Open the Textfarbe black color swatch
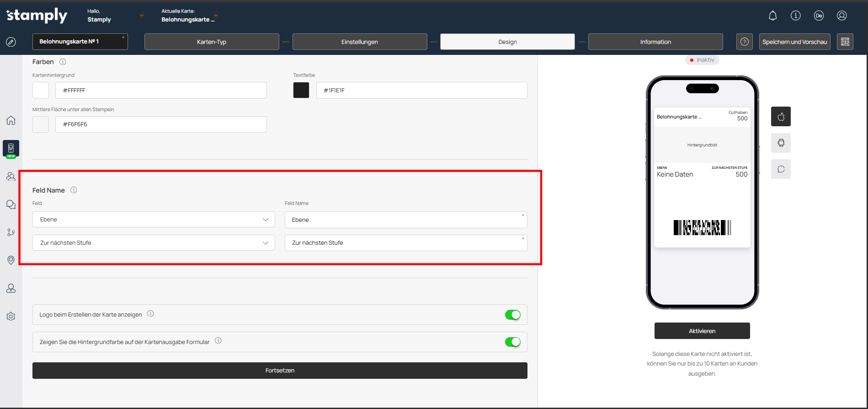Screen dimensions: 868x409 pos(301,91)
